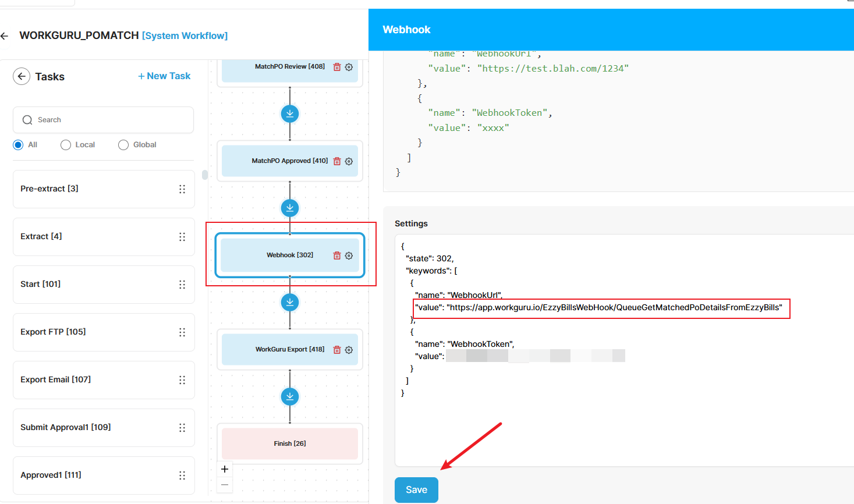This screenshot has width=854, height=504.
Task: Click the Webhook panel header title
Action: (x=406, y=30)
